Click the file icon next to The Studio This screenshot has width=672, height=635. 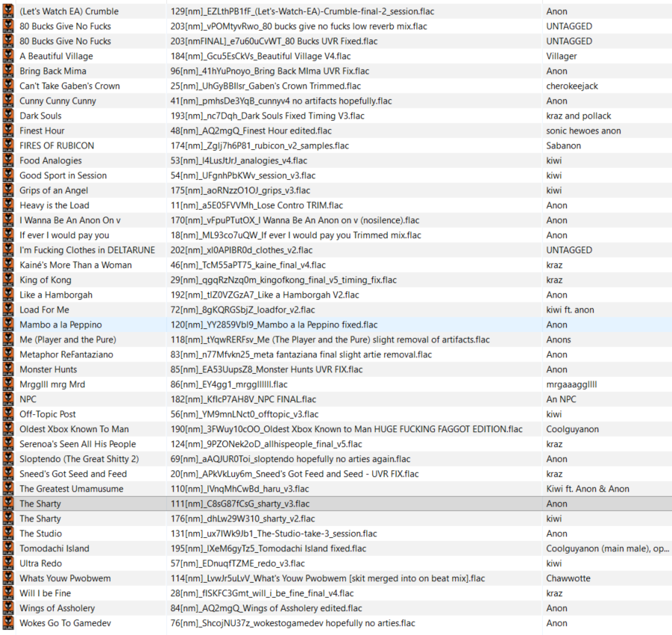[8, 534]
